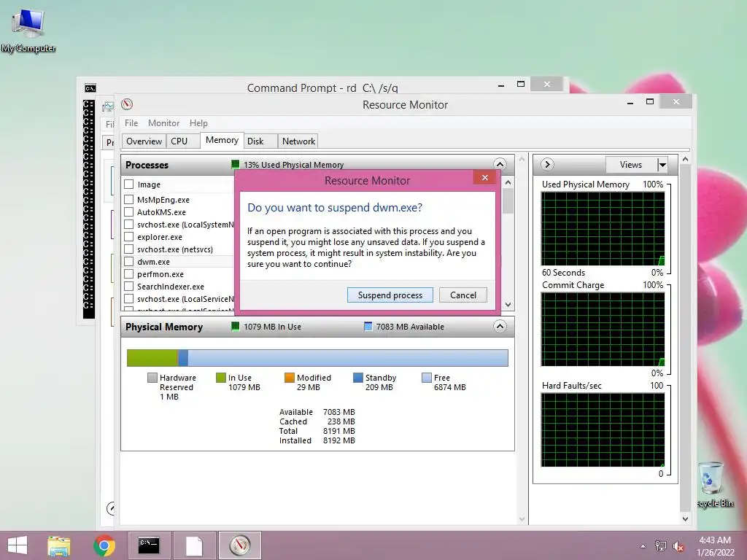Maximize the Command Prompt window

click(x=521, y=85)
